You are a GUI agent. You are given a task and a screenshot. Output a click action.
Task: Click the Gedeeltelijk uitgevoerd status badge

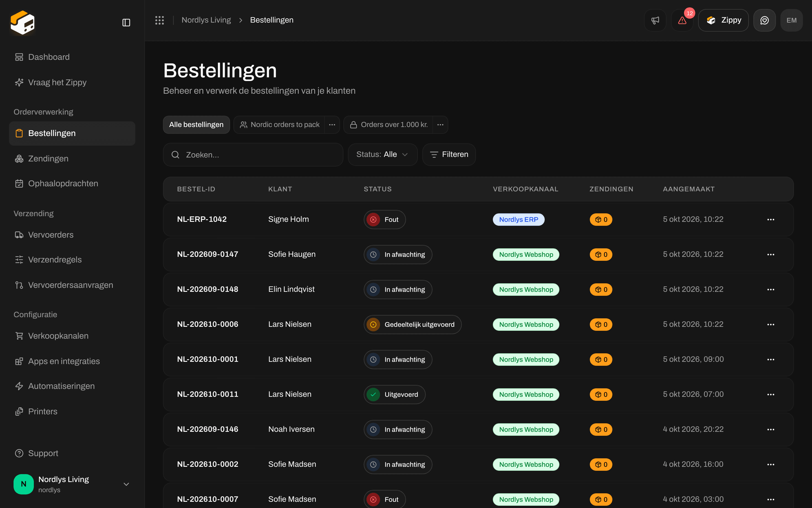[412, 324]
